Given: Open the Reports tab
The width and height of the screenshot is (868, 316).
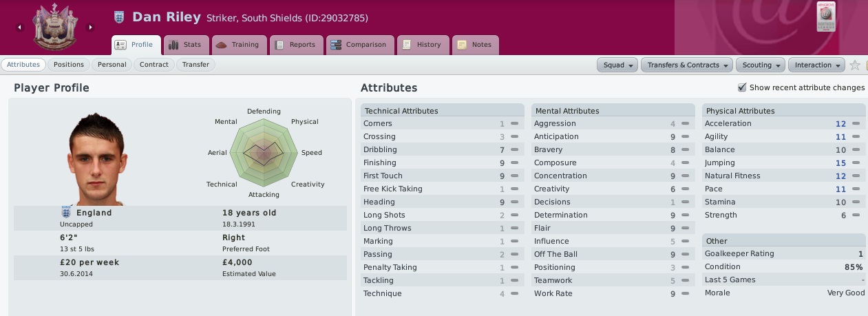Looking at the screenshot, I should click(x=296, y=45).
